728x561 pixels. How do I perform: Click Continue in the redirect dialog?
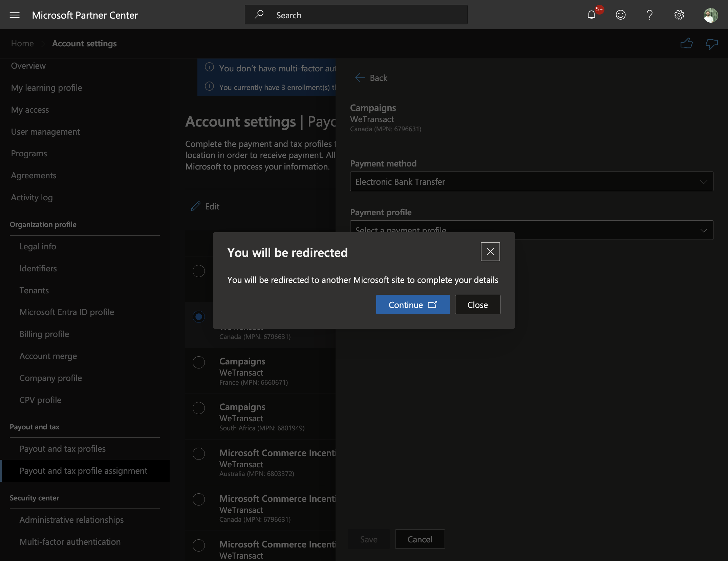(413, 305)
